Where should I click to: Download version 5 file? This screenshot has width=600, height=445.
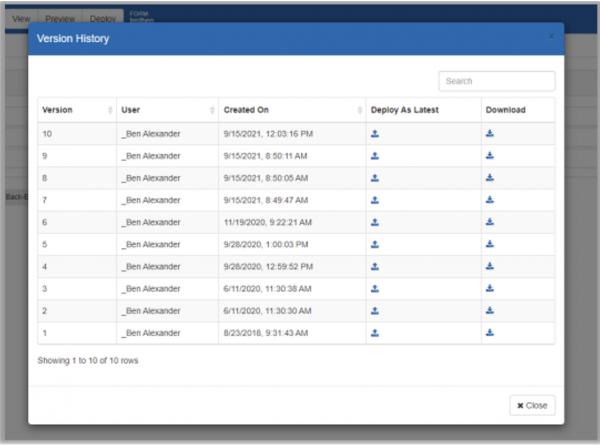[490, 244]
